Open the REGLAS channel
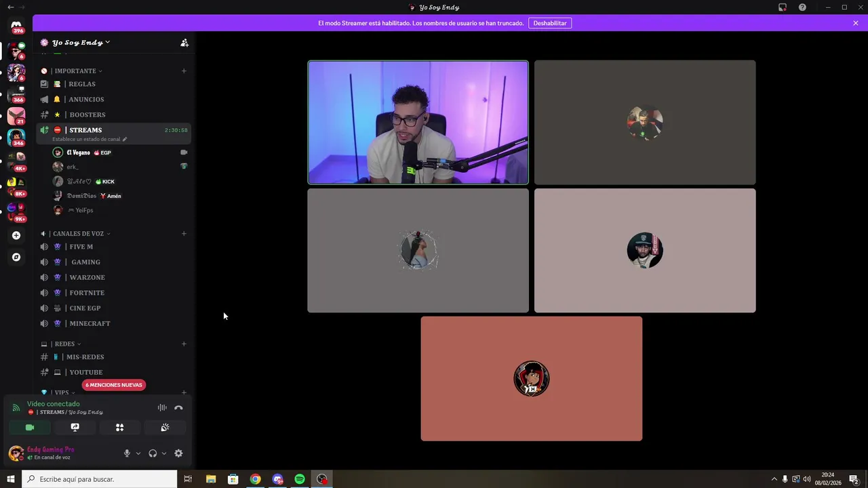 [113, 84]
